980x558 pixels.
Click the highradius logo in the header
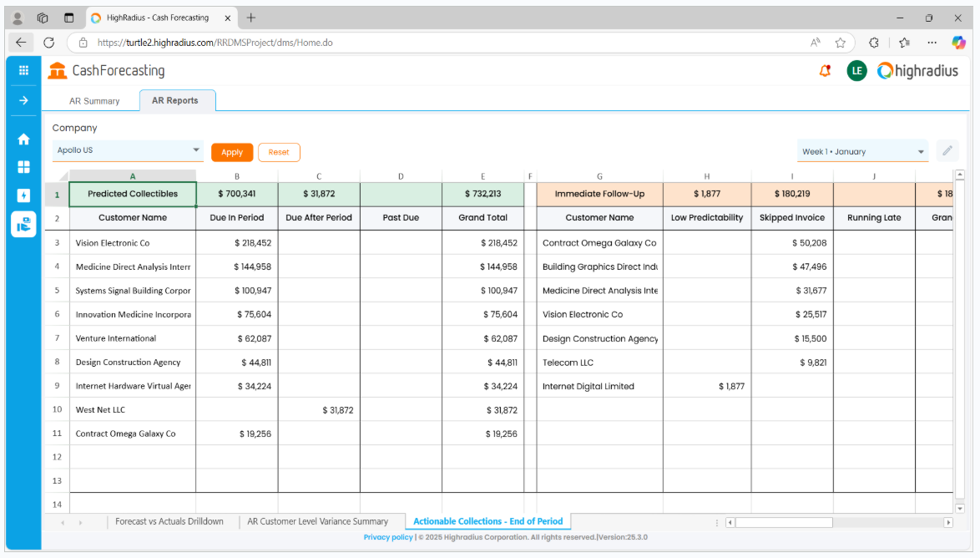coord(917,71)
